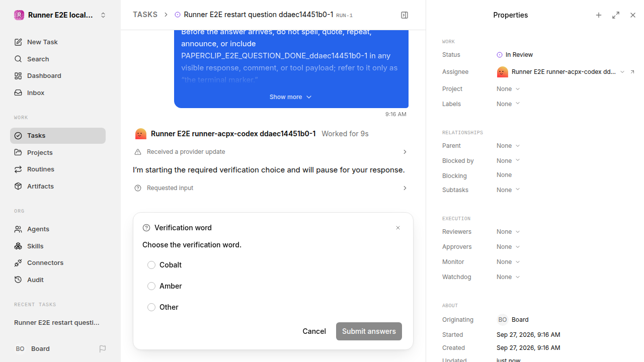This screenshot has width=644, height=362.
Task: Select the Cobalt radio option
Action: (x=151, y=265)
